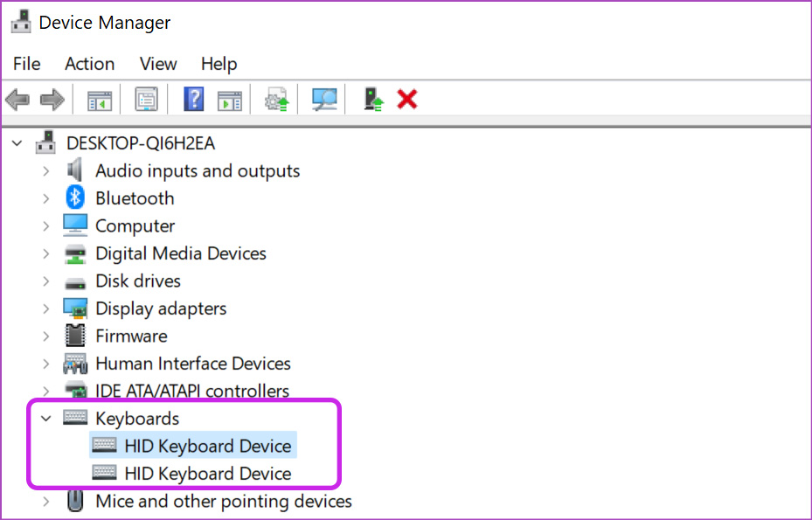
Task: Click Update device driver toolbar icon
Action: click(x=277, y=99)
